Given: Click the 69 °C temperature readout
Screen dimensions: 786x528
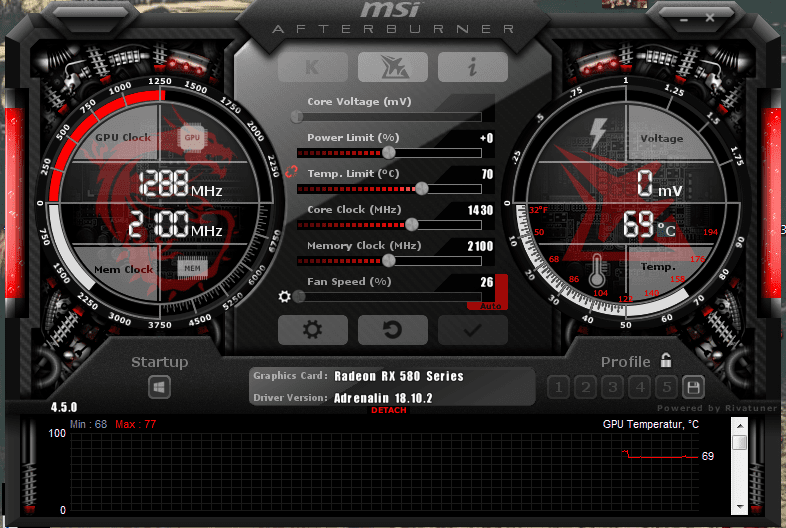Looking at the screenshot, I should point(649,224).
